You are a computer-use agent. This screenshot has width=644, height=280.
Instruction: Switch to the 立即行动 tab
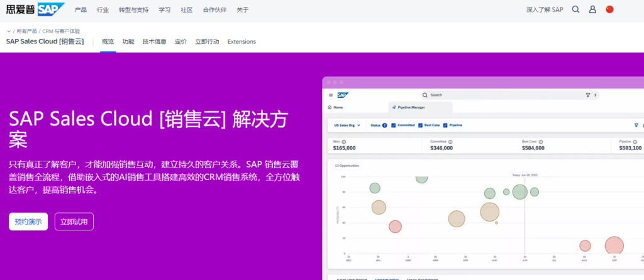207,41
